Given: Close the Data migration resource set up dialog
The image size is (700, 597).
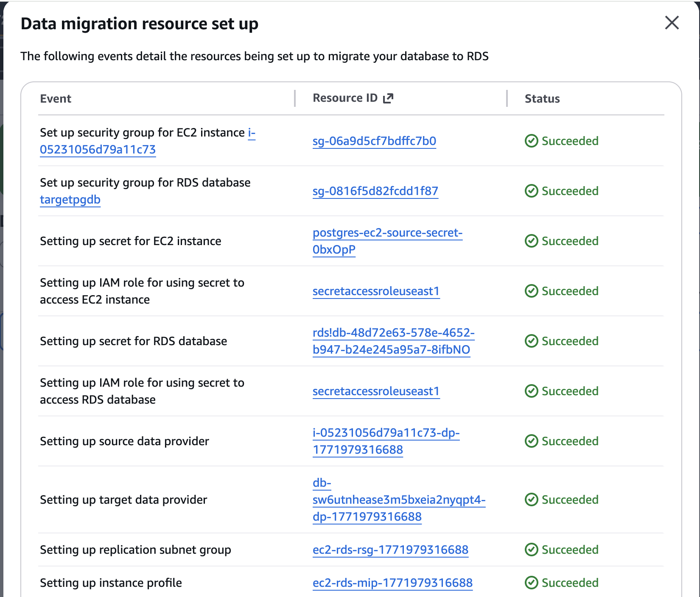Looking at the screenshot, I should point(672,23).
